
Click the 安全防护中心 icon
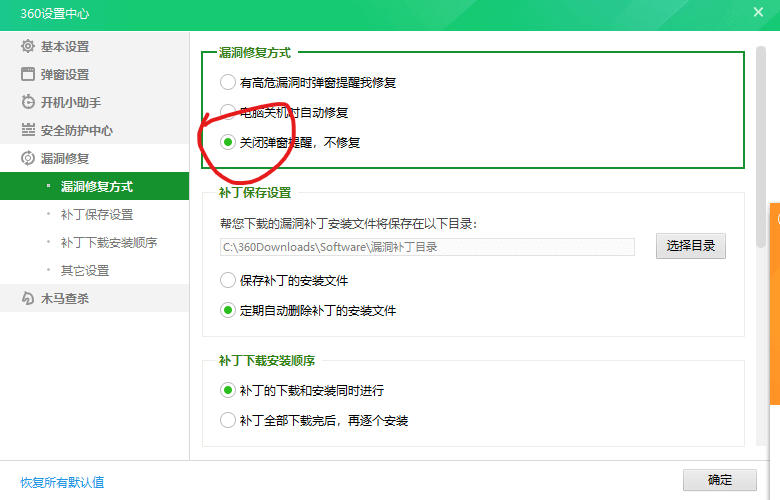(x=28, y=131)
